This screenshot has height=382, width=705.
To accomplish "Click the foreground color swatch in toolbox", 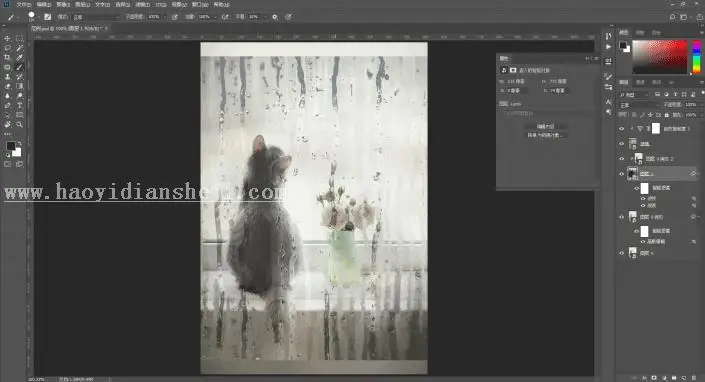I will (x=11, y=146).
